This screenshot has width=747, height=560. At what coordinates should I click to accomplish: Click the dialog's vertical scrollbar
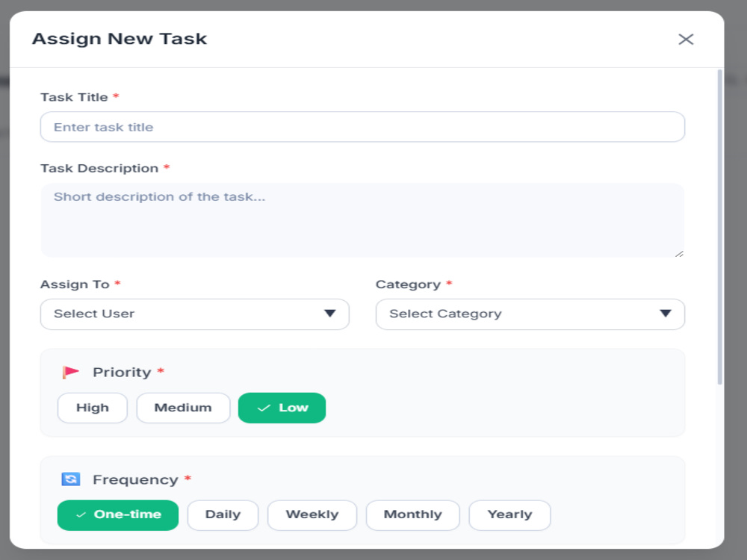point(719,227)
